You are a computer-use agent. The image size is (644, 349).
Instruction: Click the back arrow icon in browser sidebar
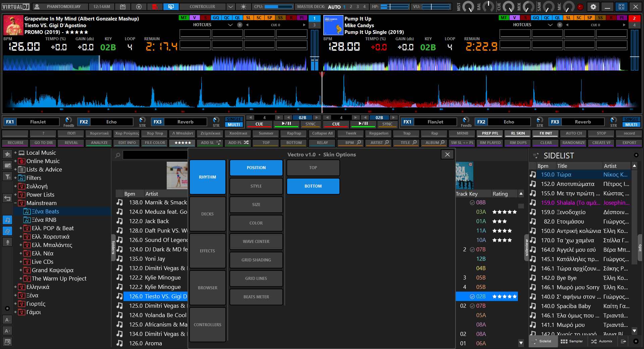[x=7, y=198]
